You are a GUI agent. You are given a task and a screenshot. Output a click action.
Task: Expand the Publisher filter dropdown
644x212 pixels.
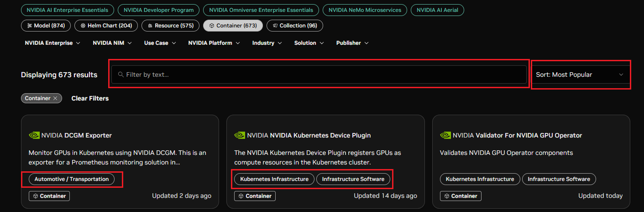352,43
